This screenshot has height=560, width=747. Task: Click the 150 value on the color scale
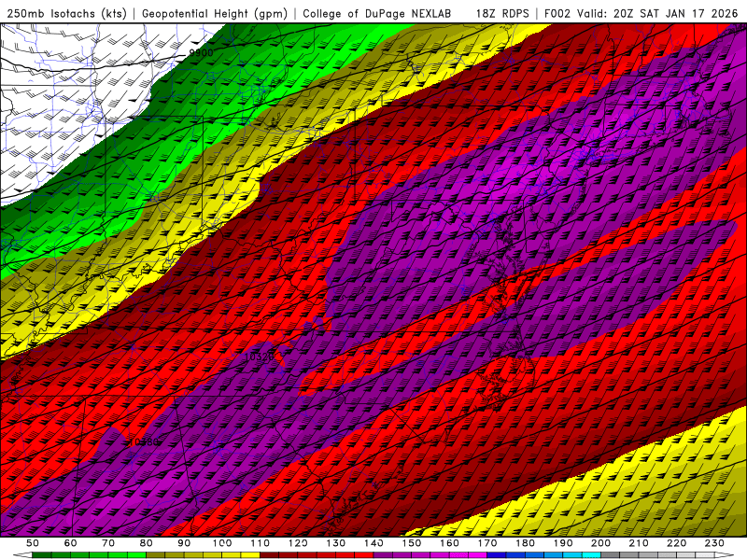click(412, 543)
